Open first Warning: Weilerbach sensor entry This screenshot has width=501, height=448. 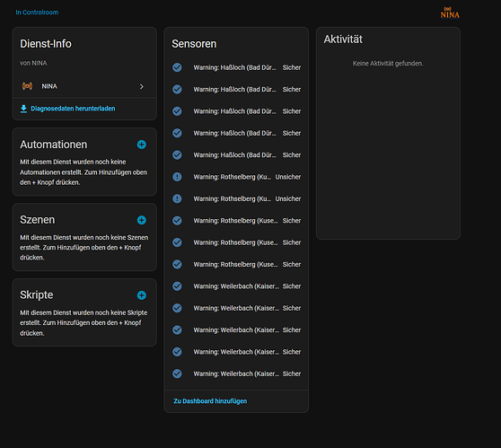pos(236,286)
